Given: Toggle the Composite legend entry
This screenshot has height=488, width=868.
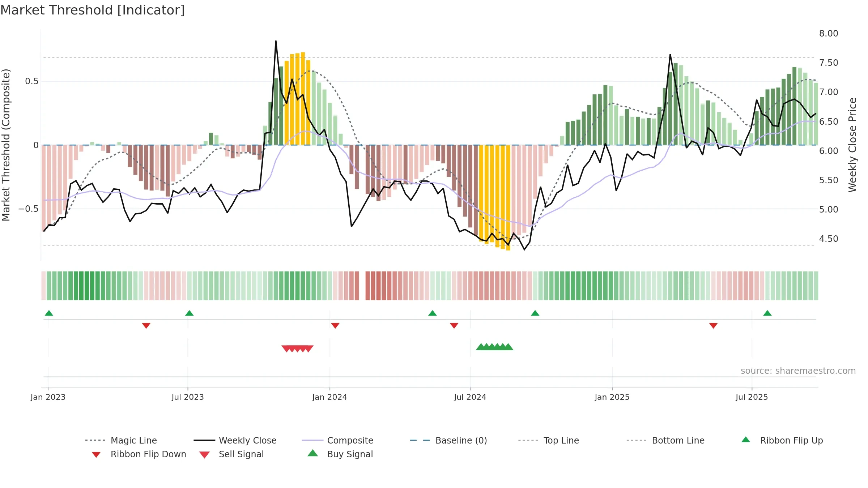Looking at the screenshot, I should 337,440.
